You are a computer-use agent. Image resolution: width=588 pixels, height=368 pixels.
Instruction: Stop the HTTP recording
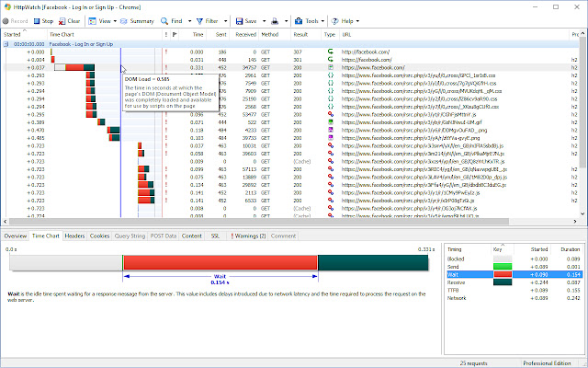tap(43, 20)
